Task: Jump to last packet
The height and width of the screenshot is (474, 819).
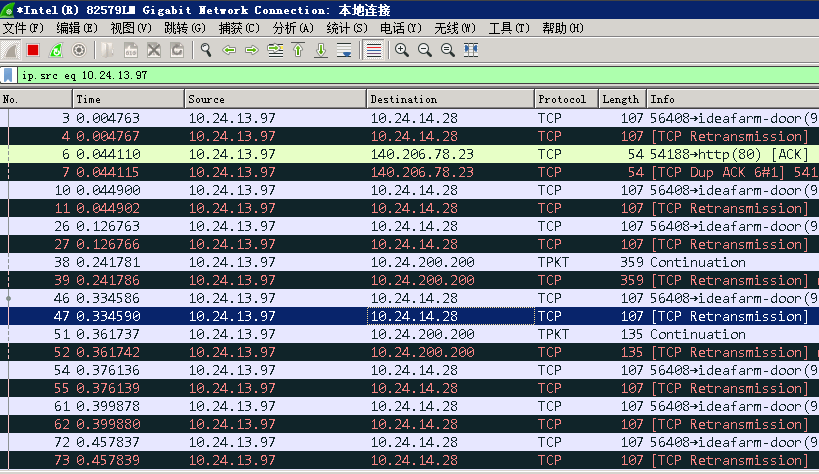Action: click(321, 50)
